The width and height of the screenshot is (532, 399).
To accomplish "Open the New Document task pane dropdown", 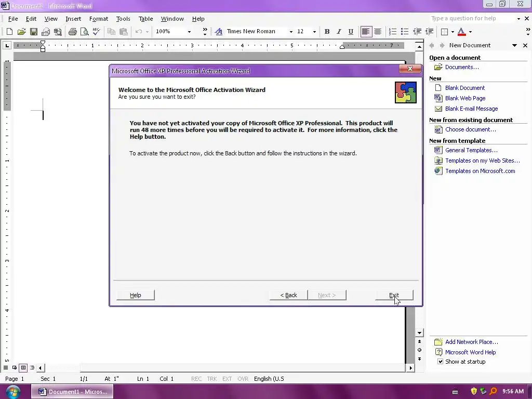I will click(514, 45).
